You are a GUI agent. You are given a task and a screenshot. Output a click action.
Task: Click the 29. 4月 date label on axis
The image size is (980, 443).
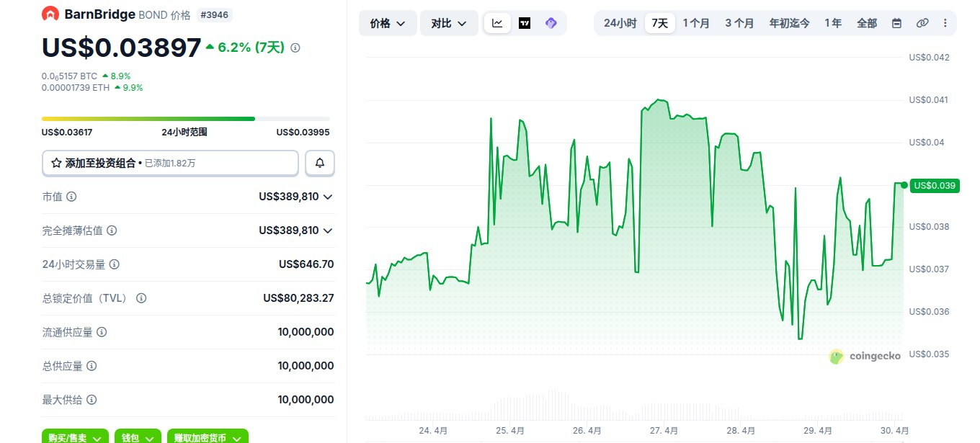(819, 430)
